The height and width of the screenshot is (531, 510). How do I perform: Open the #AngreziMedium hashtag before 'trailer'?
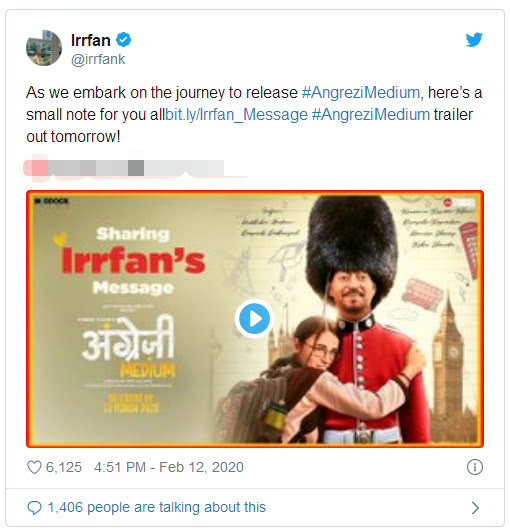(x=371, y=114)
